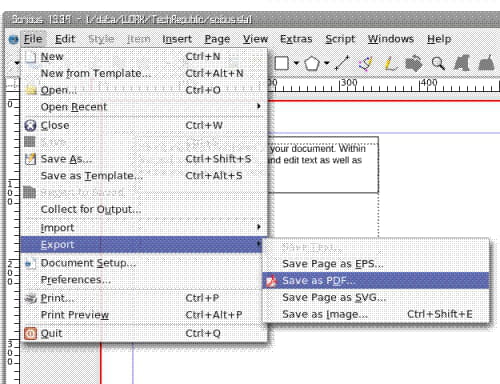
Task: Choose Print Preview entry
Action: [x=144, y=315]
